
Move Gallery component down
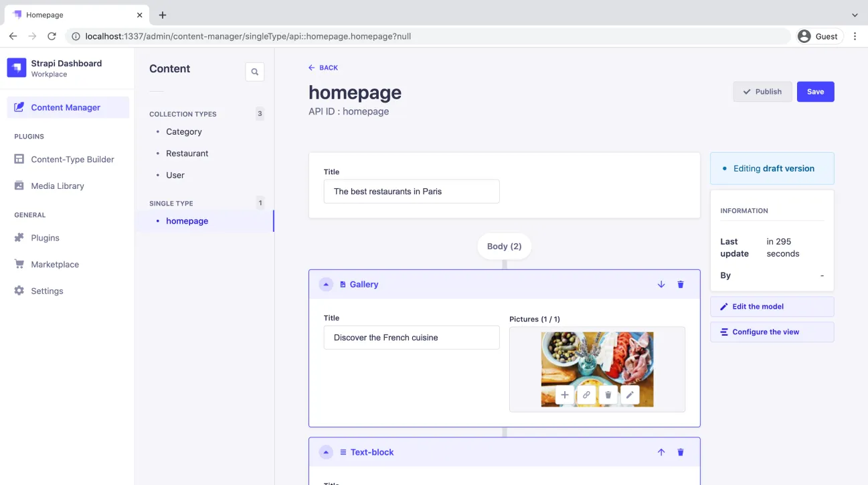pos(661,285)
